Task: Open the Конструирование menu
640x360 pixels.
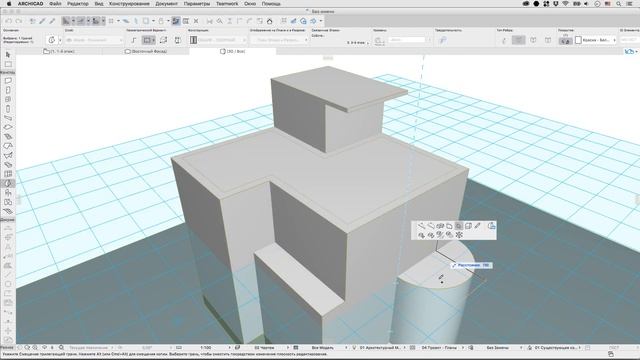Action: (x=129, y=4)
